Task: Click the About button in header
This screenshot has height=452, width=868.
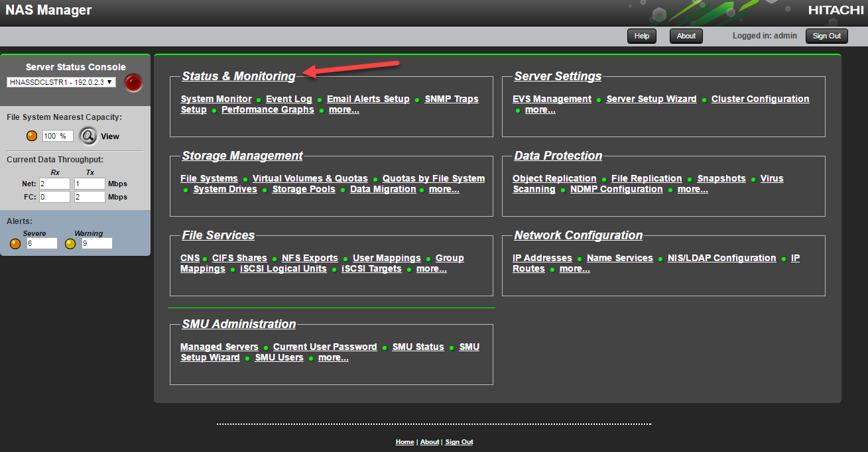Action: pyautogui.click(x=686, y=36)
